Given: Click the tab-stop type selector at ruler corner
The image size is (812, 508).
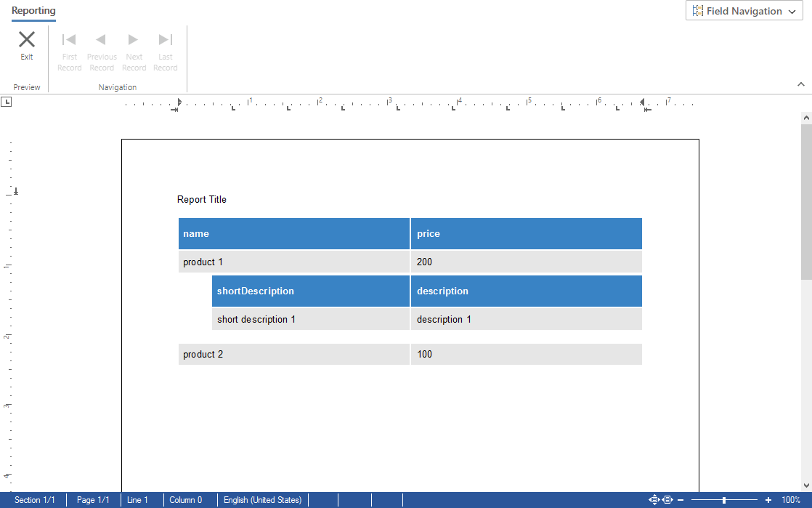Looking at the screenshot, I should tap(7, 102).
